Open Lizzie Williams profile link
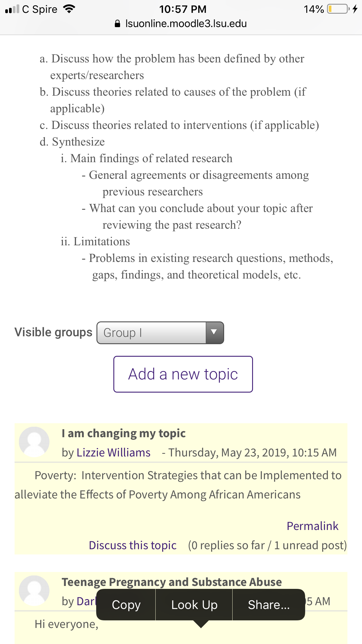 113,452
